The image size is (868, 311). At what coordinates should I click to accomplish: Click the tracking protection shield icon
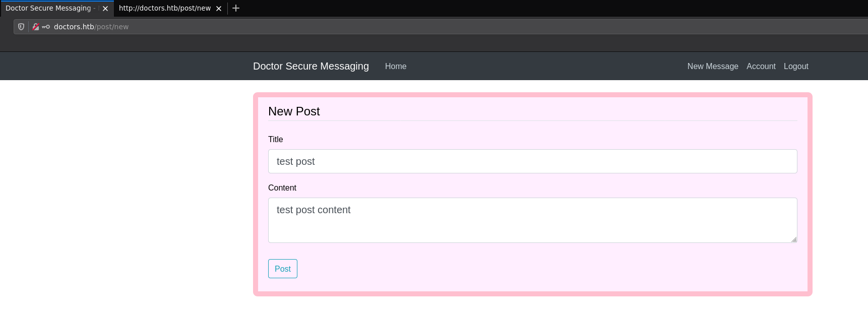coord(21,27)
